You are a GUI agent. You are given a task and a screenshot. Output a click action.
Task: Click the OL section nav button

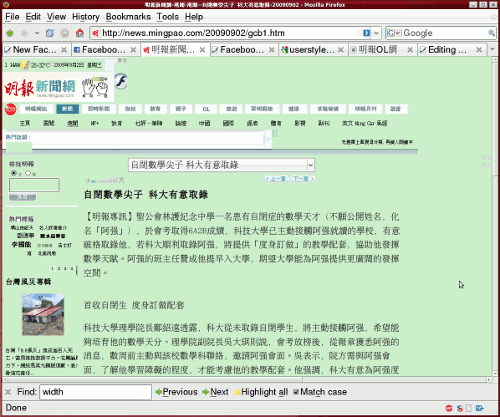(x=206, y=109)
